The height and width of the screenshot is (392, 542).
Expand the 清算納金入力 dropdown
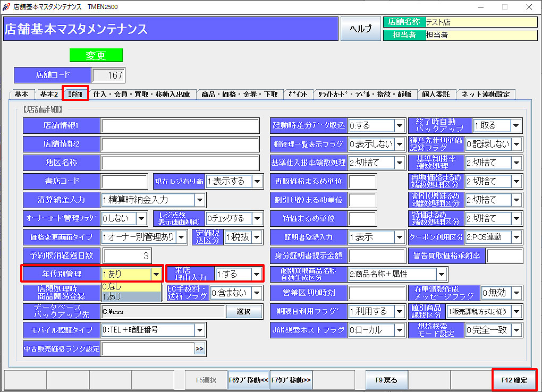pos(200,200)
